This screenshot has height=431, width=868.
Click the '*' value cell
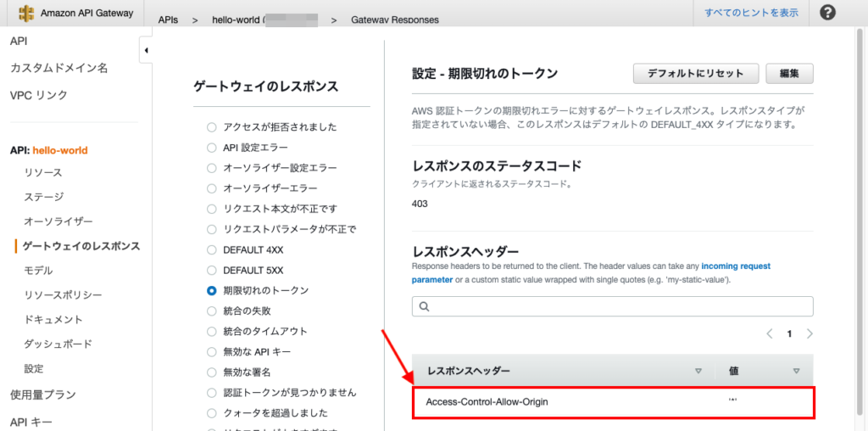733,400
